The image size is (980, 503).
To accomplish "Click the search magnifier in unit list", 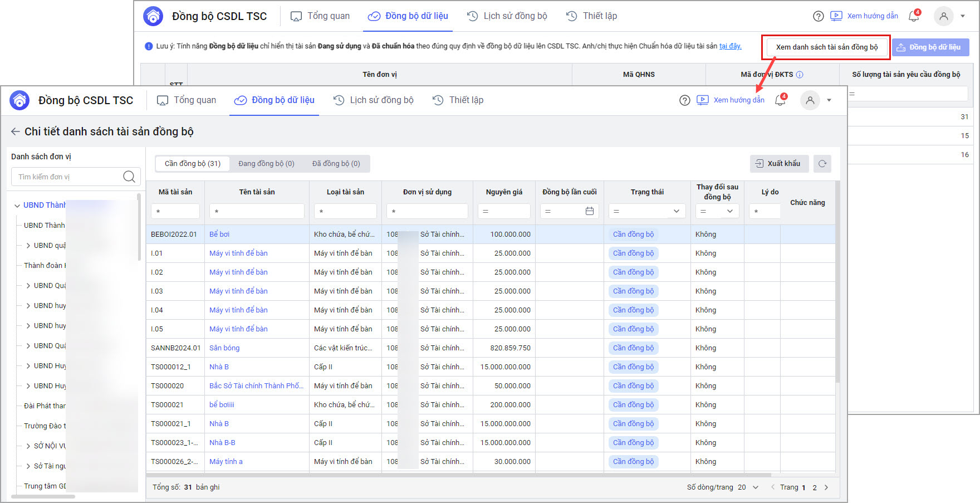I will 129,177.
